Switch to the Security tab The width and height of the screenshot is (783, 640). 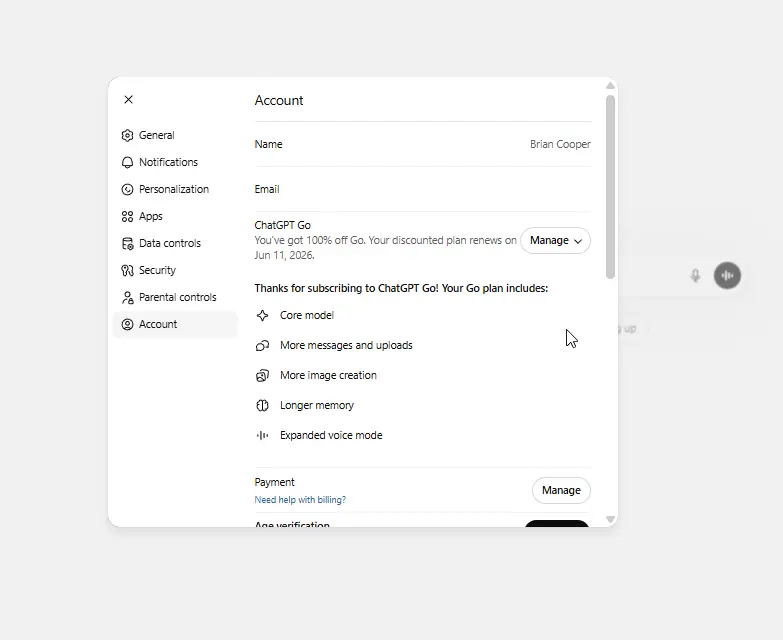click(175, 270)
